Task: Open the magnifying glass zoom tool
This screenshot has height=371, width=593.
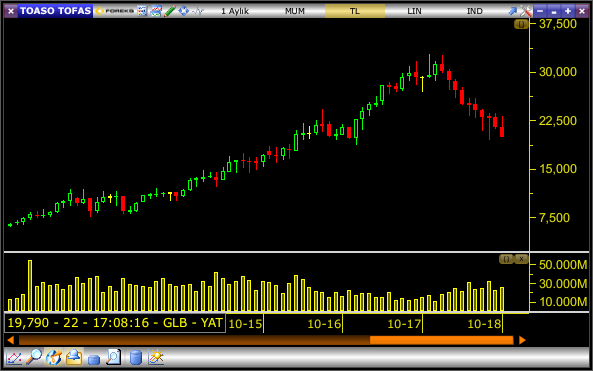Action: point(34,357)
